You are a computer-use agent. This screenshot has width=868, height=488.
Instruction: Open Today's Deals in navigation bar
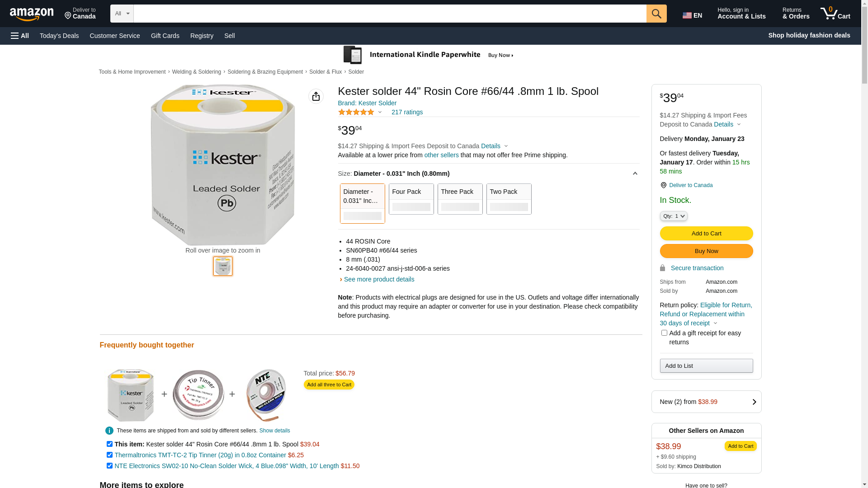click(59, 36)
